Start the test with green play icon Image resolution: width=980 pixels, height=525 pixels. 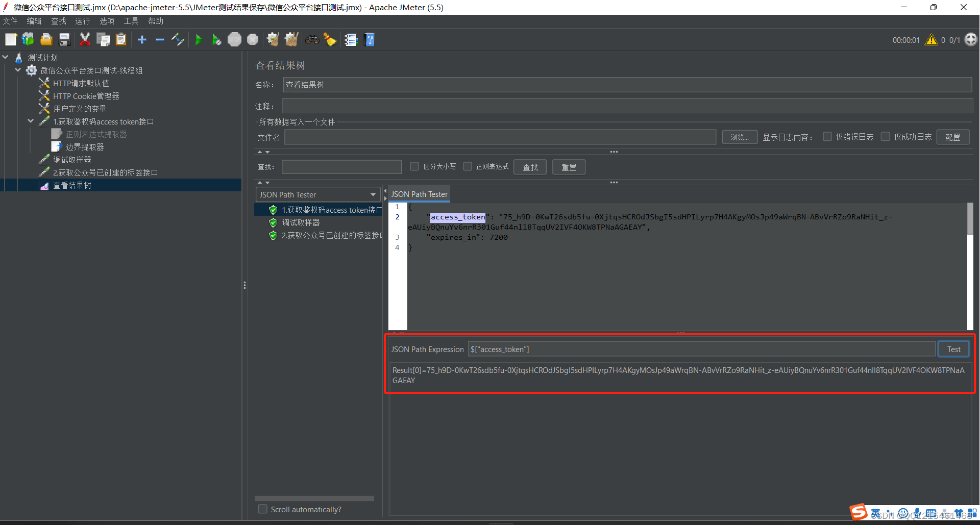tap(199, 39)
